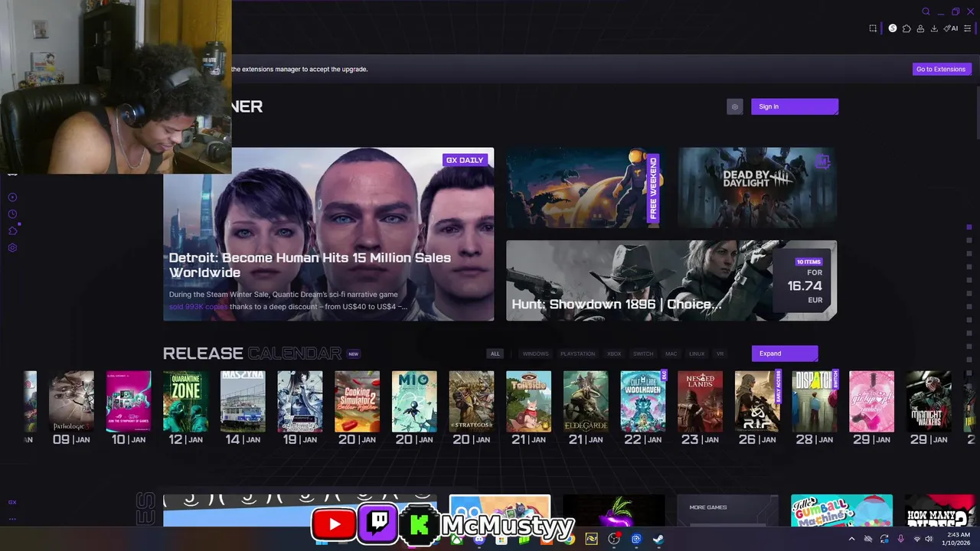Show hidden tray icons chevron
The height and width of the screenshot is (551, 980).
[851, 539]
